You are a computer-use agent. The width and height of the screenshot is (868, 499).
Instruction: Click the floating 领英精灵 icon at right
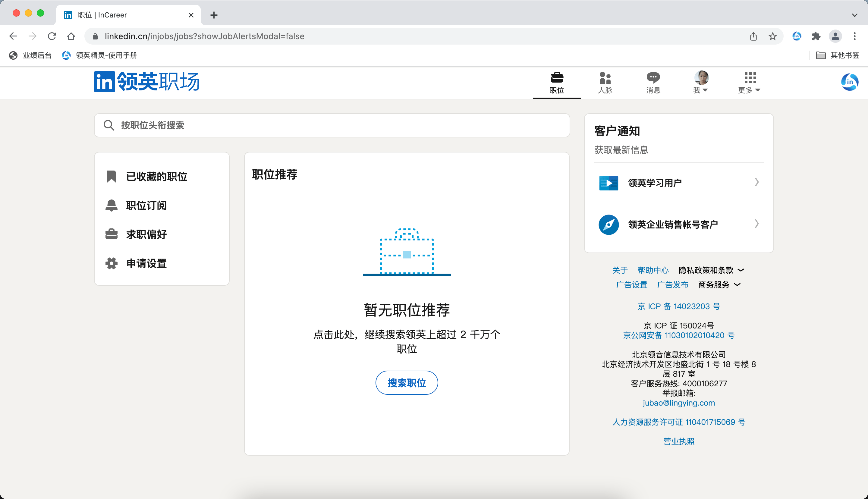point(850,82)
